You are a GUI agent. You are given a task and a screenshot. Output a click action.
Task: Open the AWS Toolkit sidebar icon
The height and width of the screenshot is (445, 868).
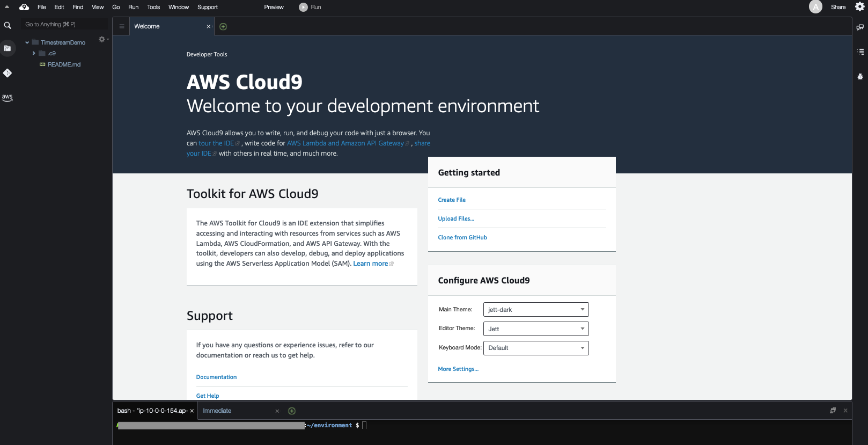[8, 98]
